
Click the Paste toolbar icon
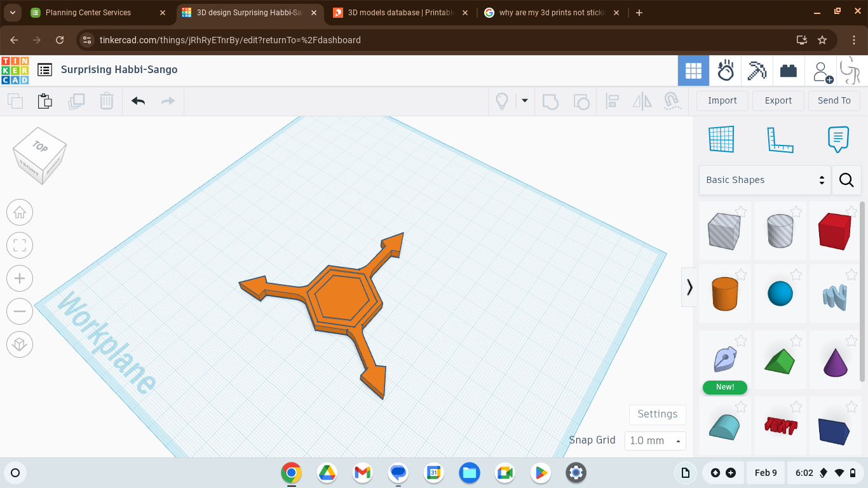(44, 101)
